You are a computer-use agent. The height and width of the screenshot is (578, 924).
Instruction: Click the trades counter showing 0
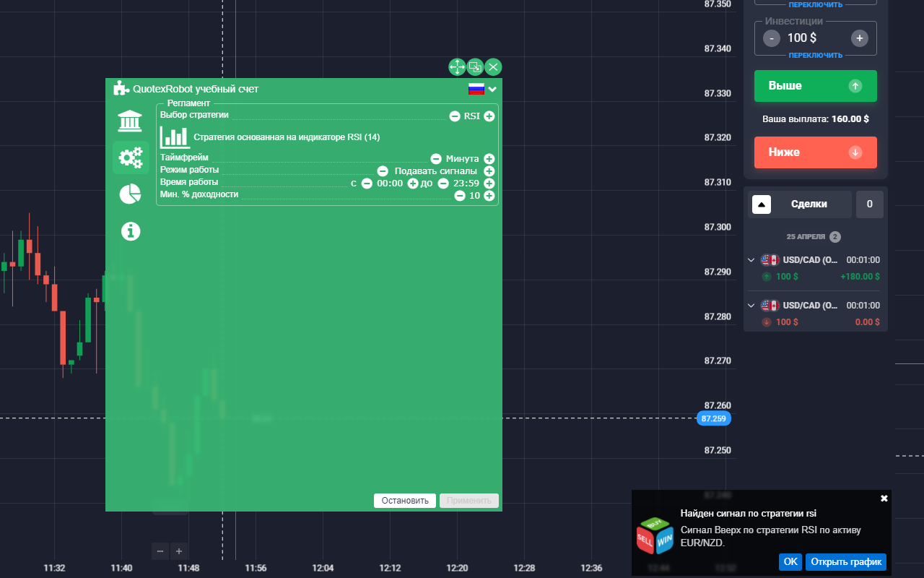pyautogui.click(x=869, y=204)
